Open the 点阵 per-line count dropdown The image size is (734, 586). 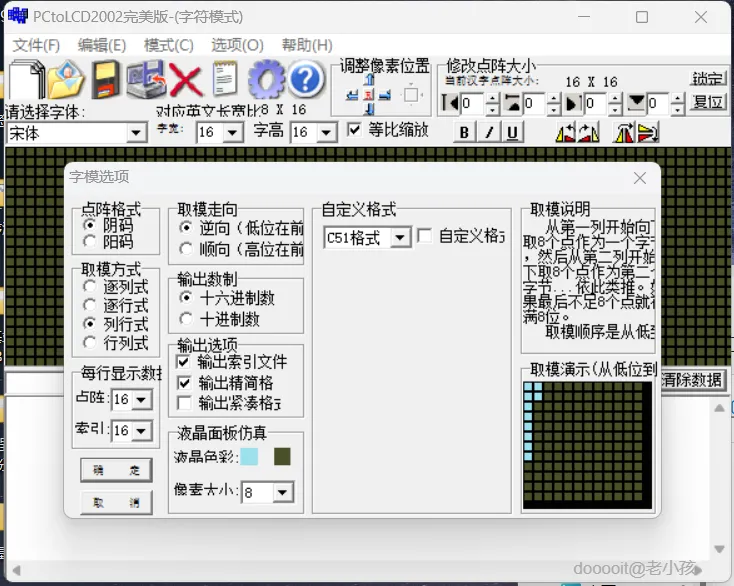click(141, 400)
